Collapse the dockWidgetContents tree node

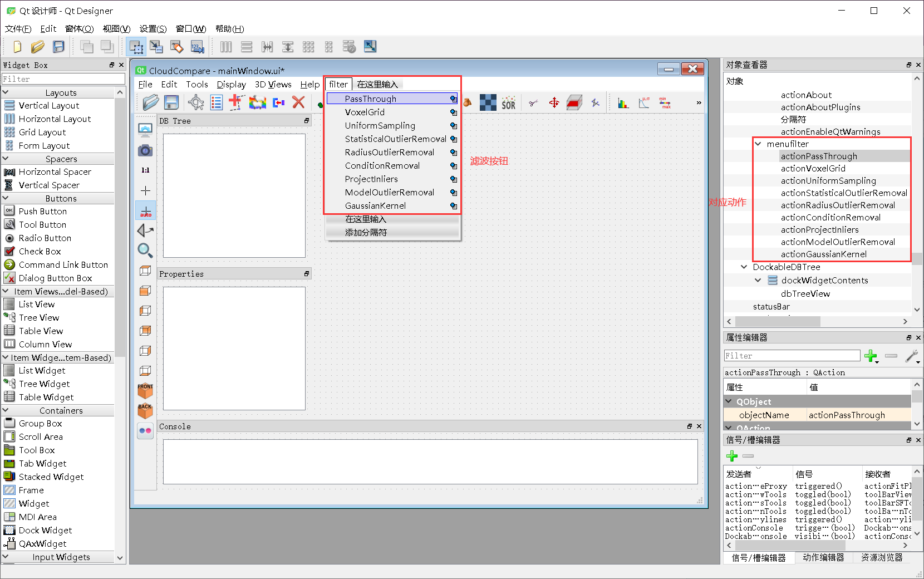click(x=758, y=280)
